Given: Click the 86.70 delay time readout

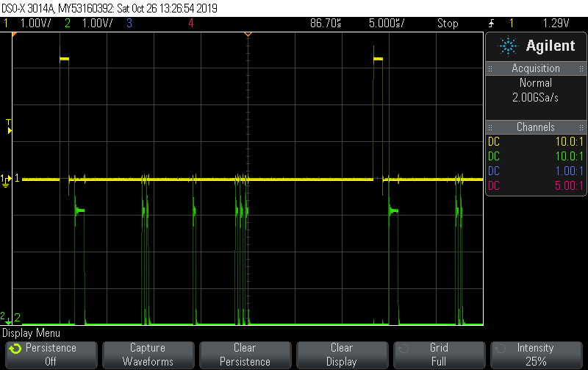Looking at the screenshot, I should [x=326, y=24].
